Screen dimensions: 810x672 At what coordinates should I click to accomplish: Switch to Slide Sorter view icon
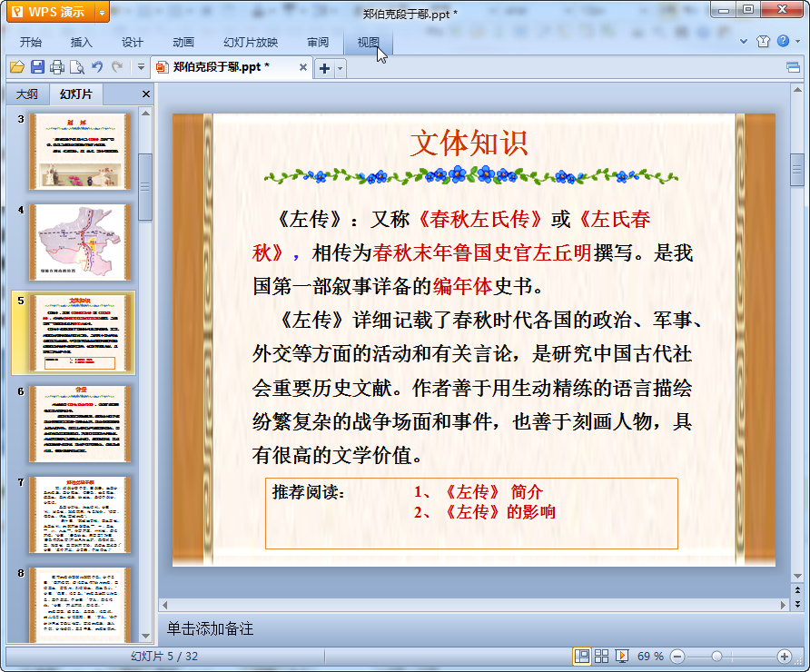(x=601, y=657)
